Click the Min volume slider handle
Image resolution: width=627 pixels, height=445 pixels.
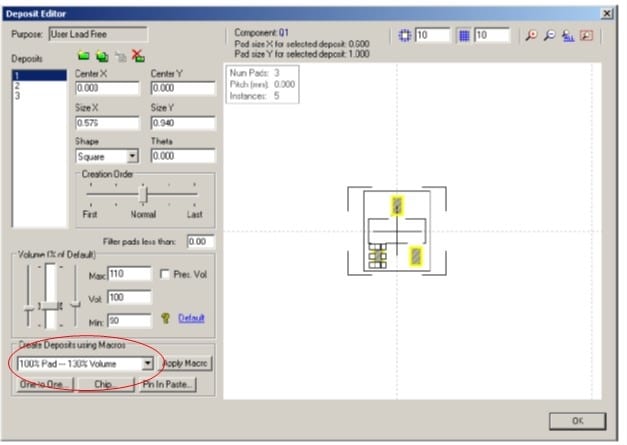(28, 308)
